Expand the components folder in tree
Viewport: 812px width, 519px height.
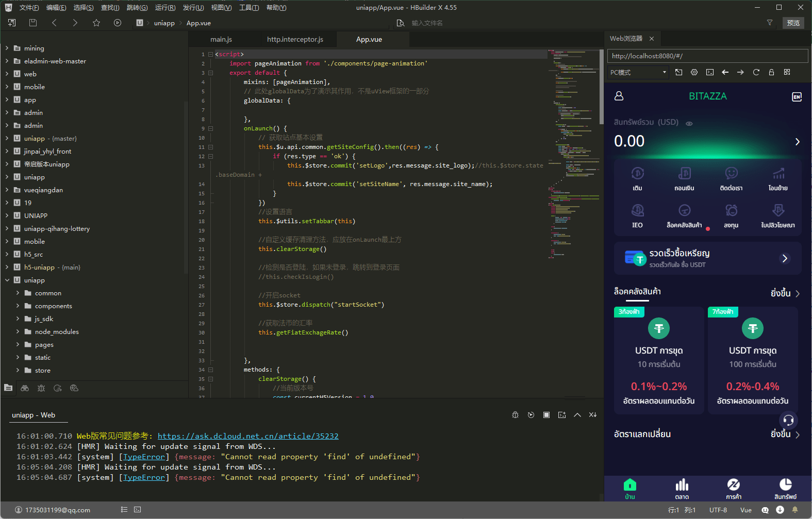pos(18,306)
